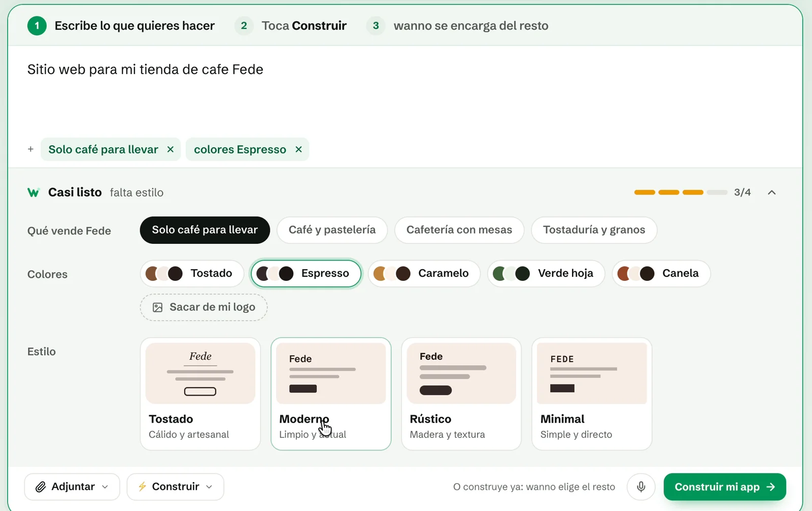Click the plus icon beside the tags

[x=30, y=149]
